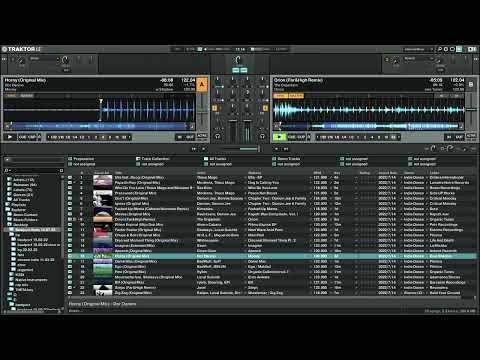This screenshot has height=360, width=480.
Task: Expand the Playlists node in the browser tree
Action: click(8, 205)
